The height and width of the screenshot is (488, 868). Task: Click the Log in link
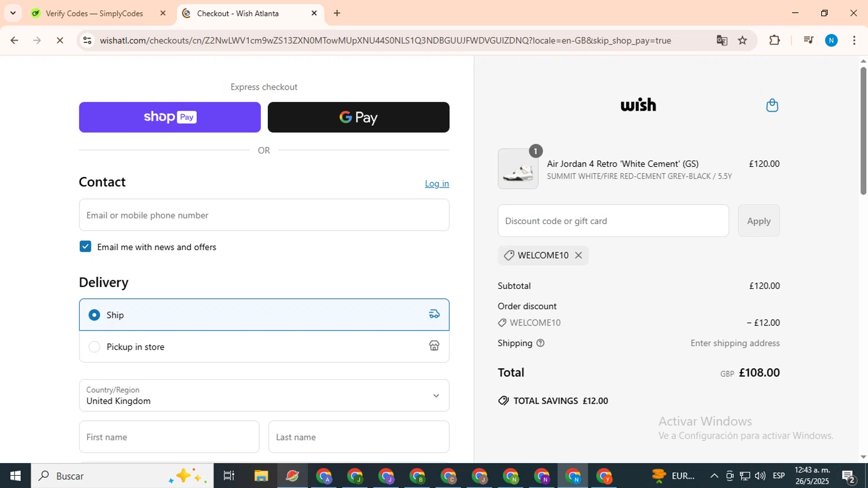click(x=437, y=184)
